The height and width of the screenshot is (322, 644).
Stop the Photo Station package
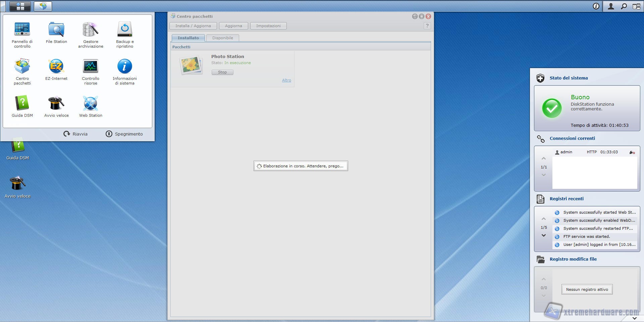[222, 72]
